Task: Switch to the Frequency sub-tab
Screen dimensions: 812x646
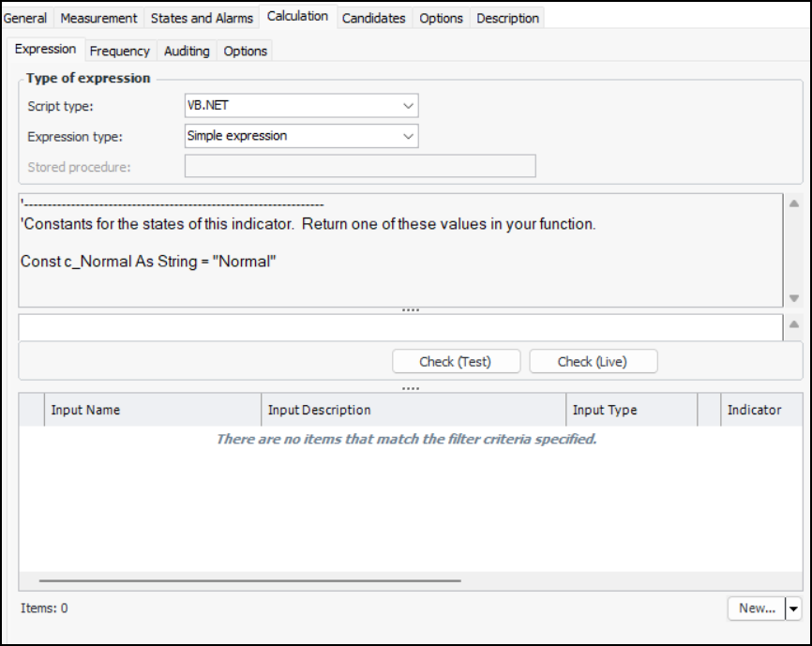Action: coord(119,51)
